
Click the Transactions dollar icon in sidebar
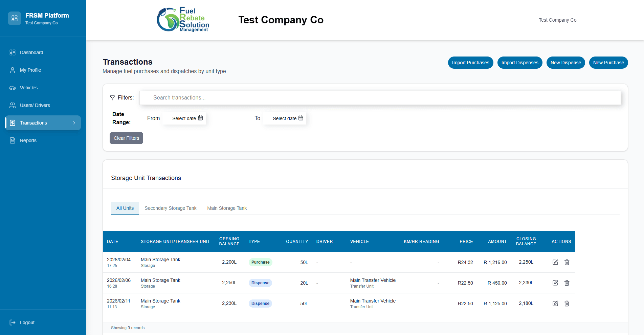pos(13,123)
